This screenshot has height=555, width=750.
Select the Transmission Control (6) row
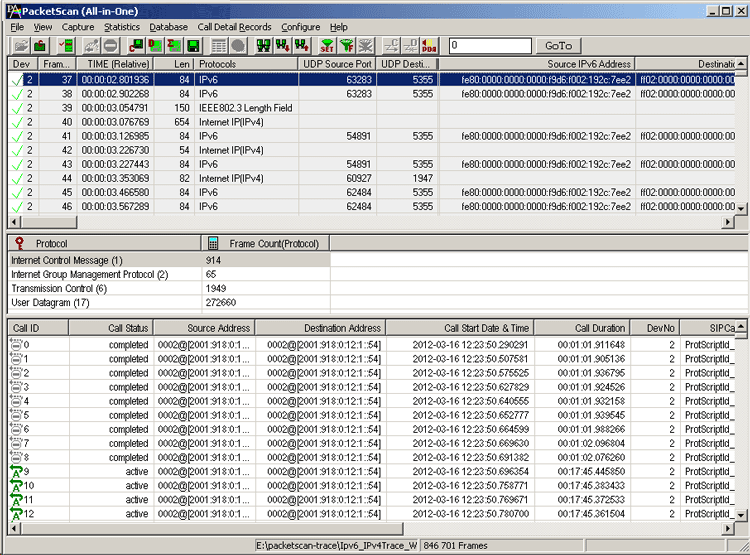tap(169, 289)
